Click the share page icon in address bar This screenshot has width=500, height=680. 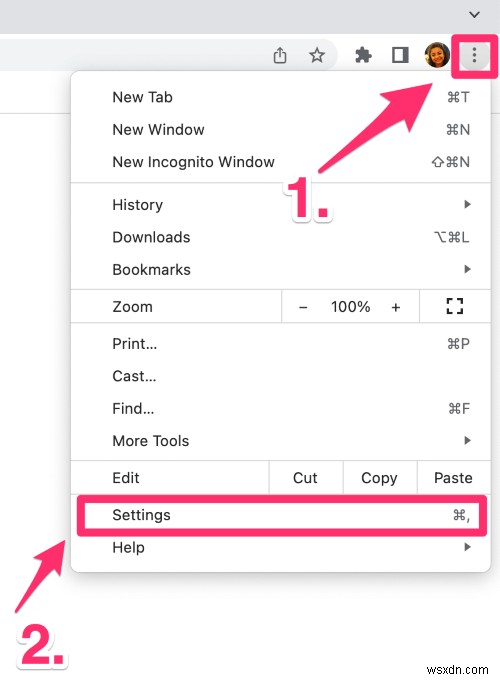(x=280, y=55)
